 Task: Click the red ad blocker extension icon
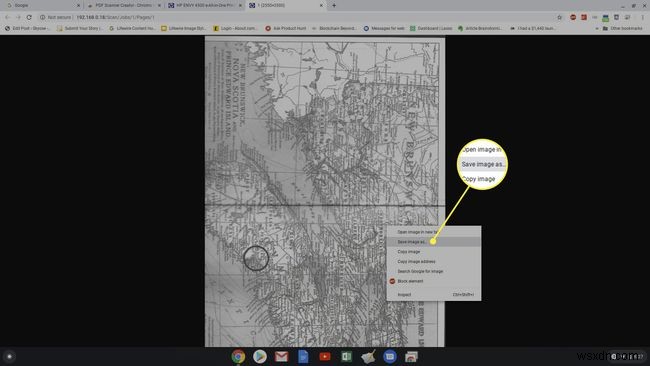pyautogui.click(x=573, y=17)
